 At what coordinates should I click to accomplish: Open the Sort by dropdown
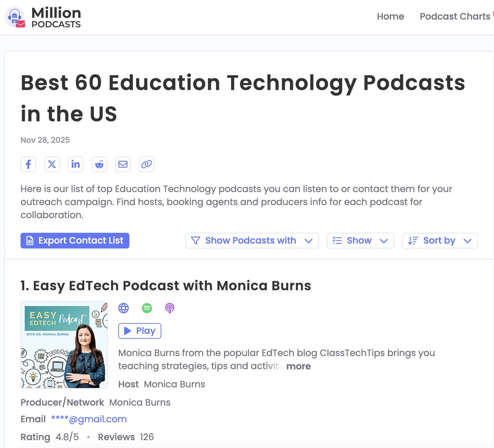coord(440,240)
